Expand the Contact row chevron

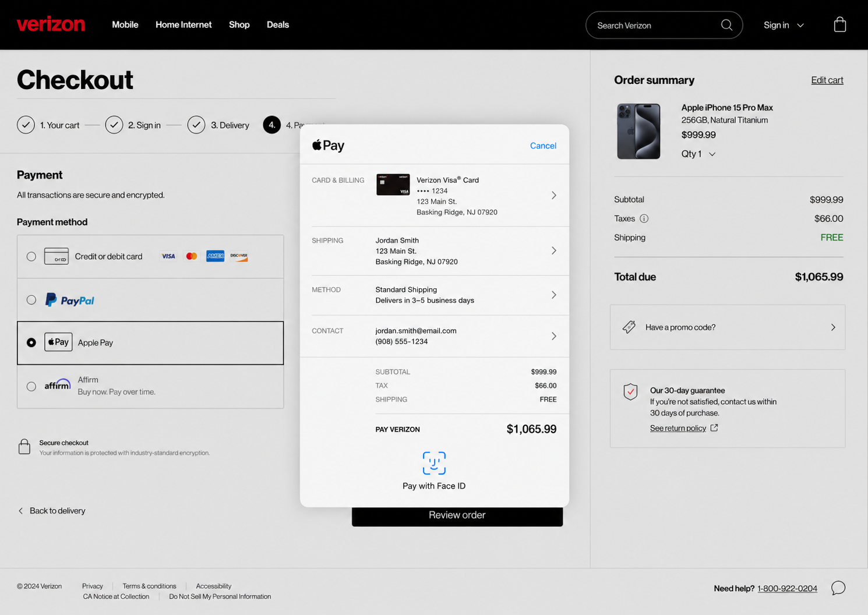point(553,336)
